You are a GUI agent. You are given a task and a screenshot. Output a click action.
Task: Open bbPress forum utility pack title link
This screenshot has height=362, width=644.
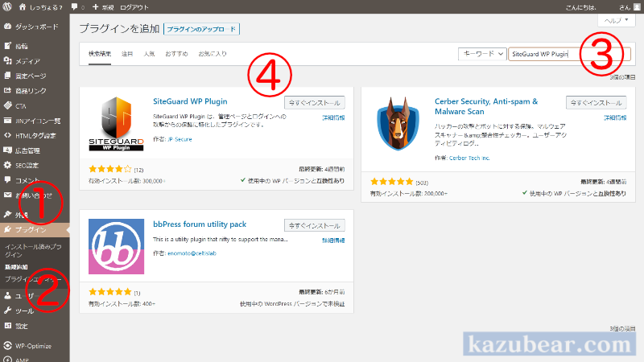point(200,224)
